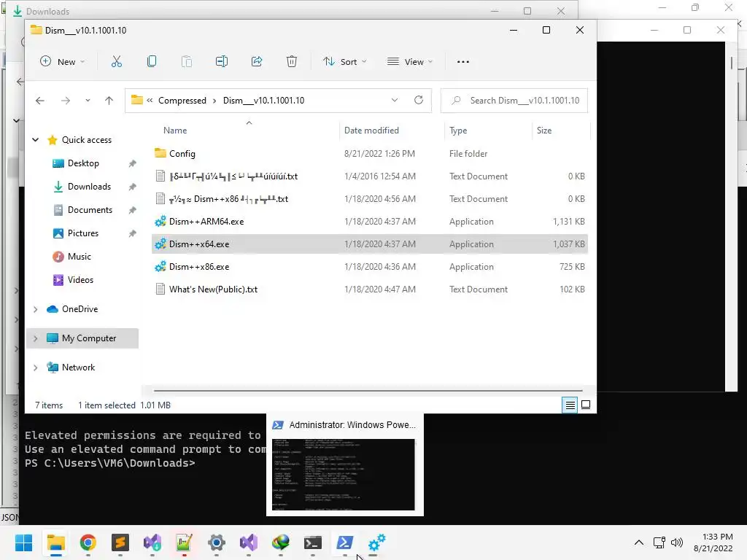Click the Share icon in toolbar
The width and height of the screenshot is (747, 560).
pos(257,61)
